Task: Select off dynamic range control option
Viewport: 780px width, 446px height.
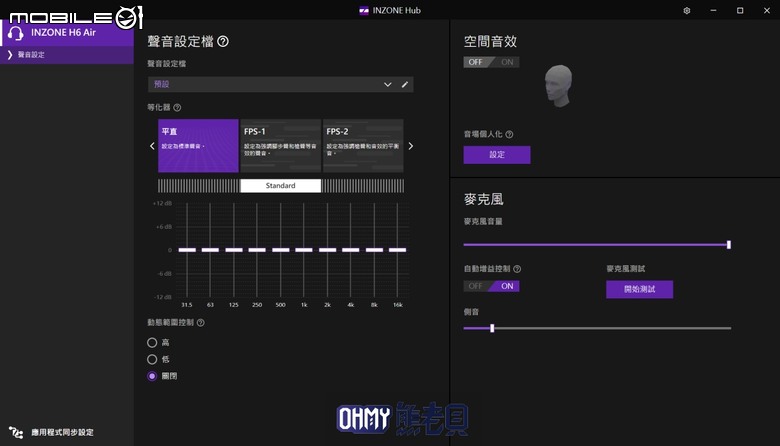Action: (152, 376)
